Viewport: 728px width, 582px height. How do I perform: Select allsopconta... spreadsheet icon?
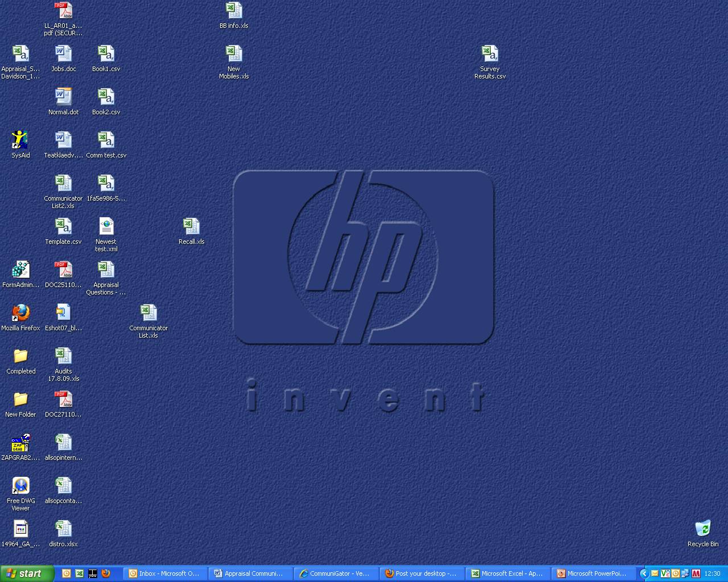pyautogui.click(x=64, y=490)
